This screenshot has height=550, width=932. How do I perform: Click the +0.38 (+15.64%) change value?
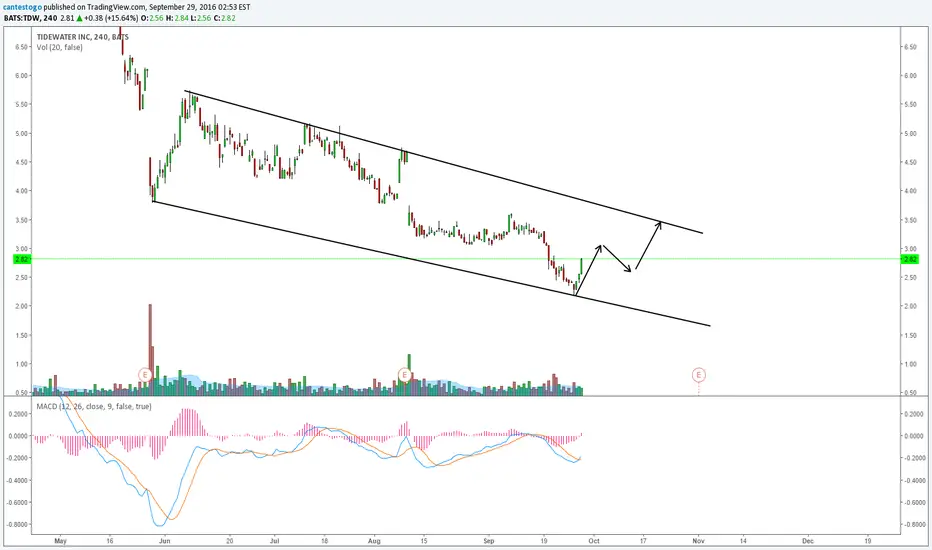point(111,18)
